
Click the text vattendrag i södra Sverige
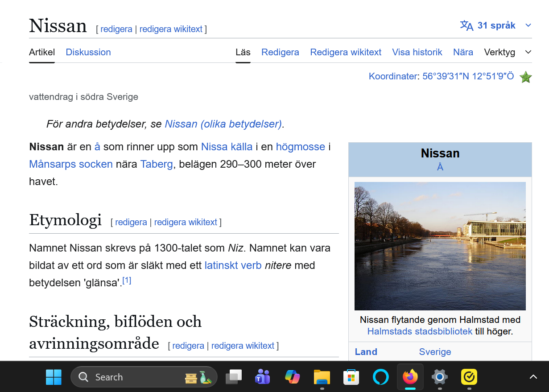click(x=83, y=97)
